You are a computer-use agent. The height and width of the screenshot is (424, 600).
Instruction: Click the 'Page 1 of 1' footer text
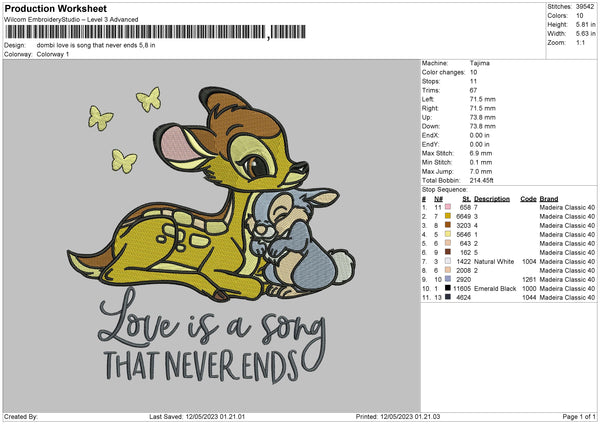coord(579,416)
